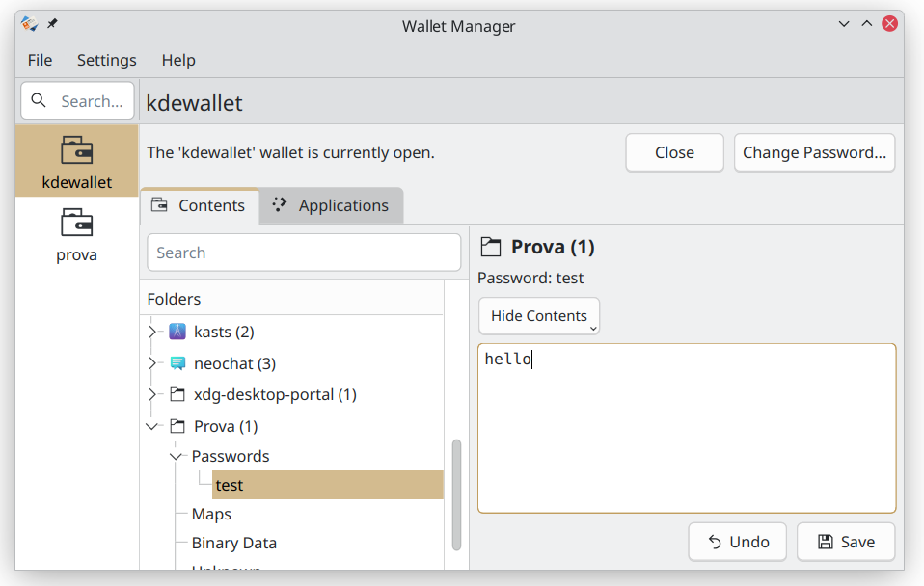Switch to the Applications tab
This screenshot has width=924, height=586.
pos(331,205)
